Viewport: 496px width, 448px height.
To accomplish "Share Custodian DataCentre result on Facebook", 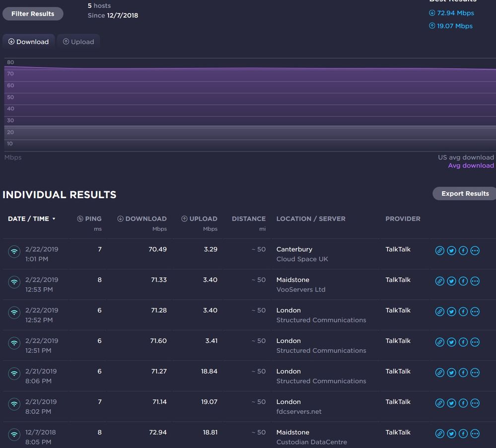I will pos(463,434).
